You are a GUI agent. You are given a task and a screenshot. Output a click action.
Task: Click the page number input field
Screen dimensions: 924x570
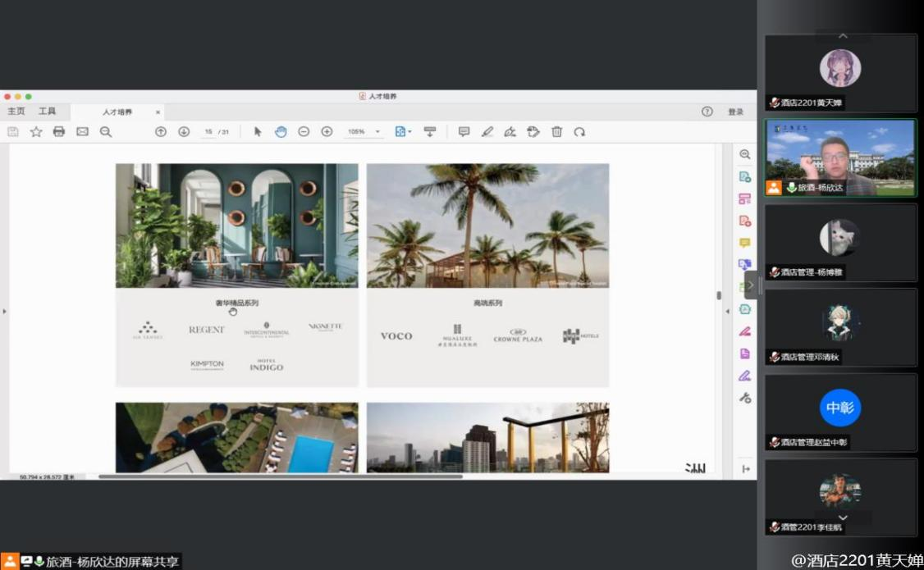tap(208, 132)
